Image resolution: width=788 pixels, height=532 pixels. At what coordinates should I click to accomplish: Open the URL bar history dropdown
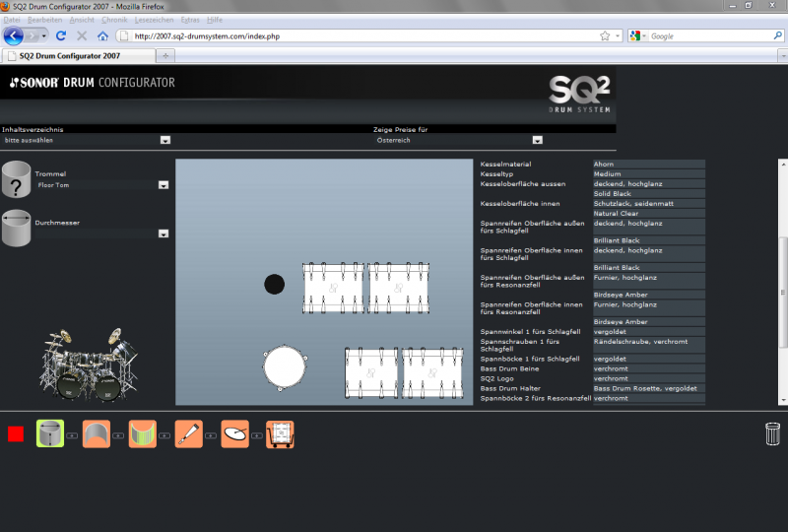[618, 36]
